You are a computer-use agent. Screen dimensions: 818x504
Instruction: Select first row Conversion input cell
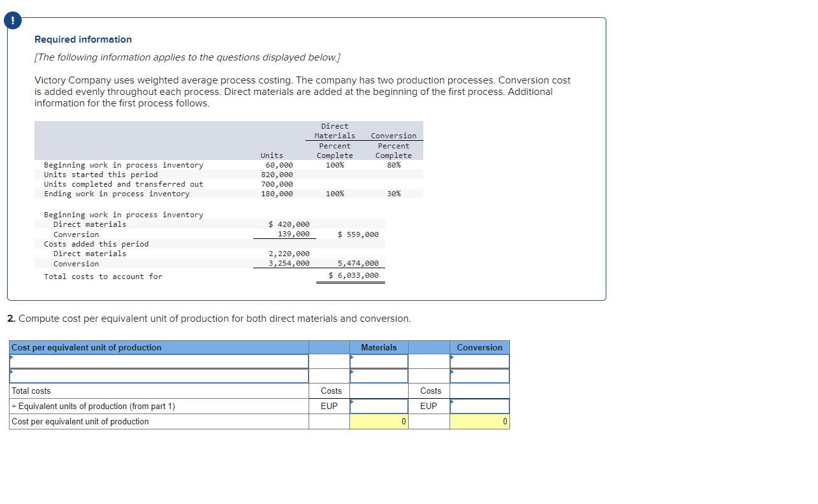tap(479, 361)
